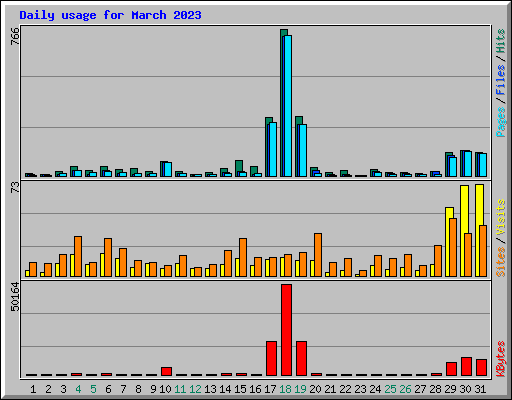
Task: Click the Hits legend label
Action: (x=501, y=41)
